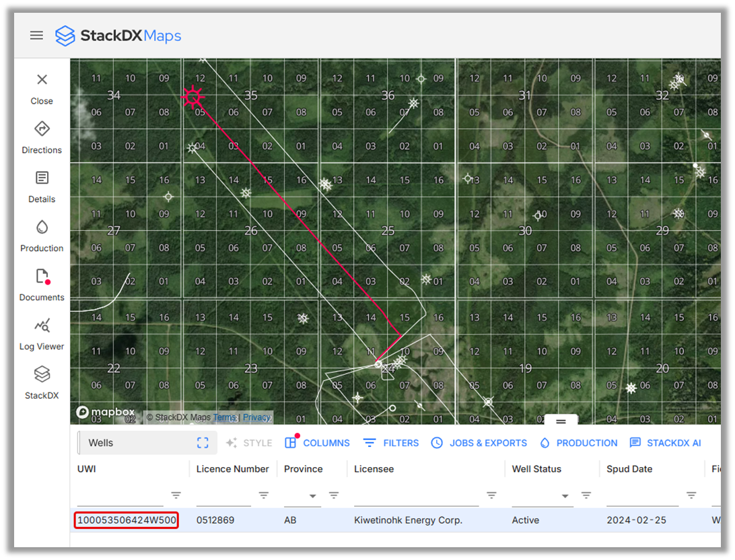Image resolution: width=735 pixels, height=560 pixels.
Task: Open the Details panel
Action: click(42, 178)
